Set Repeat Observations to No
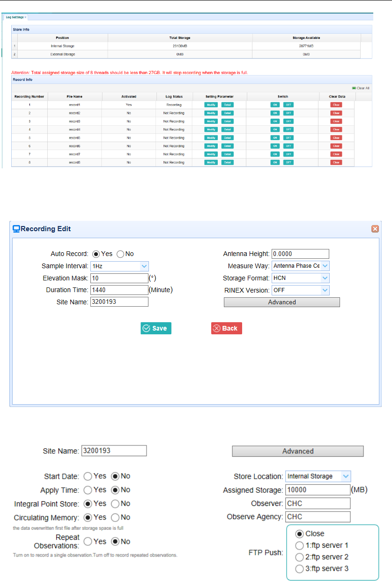Screen dimensions: 392x588 115,542
